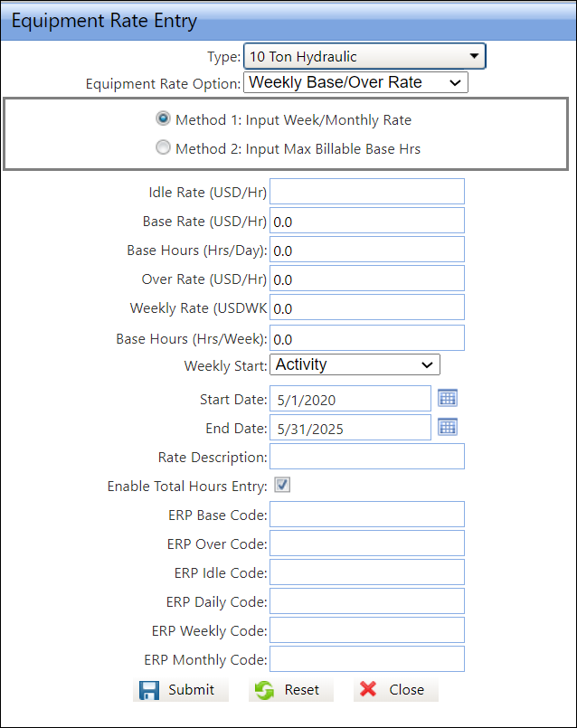577x728 pixels.
Task: Click the Idle Rate (USD/Hr) field
Action: click(367, 192)
